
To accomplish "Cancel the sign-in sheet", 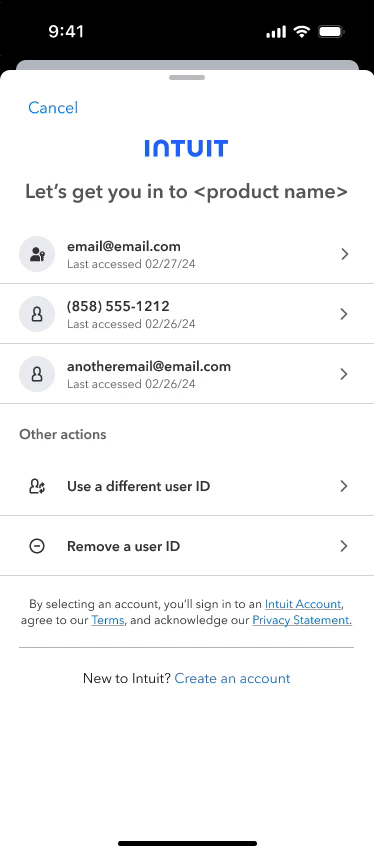I will coord(53,108).
